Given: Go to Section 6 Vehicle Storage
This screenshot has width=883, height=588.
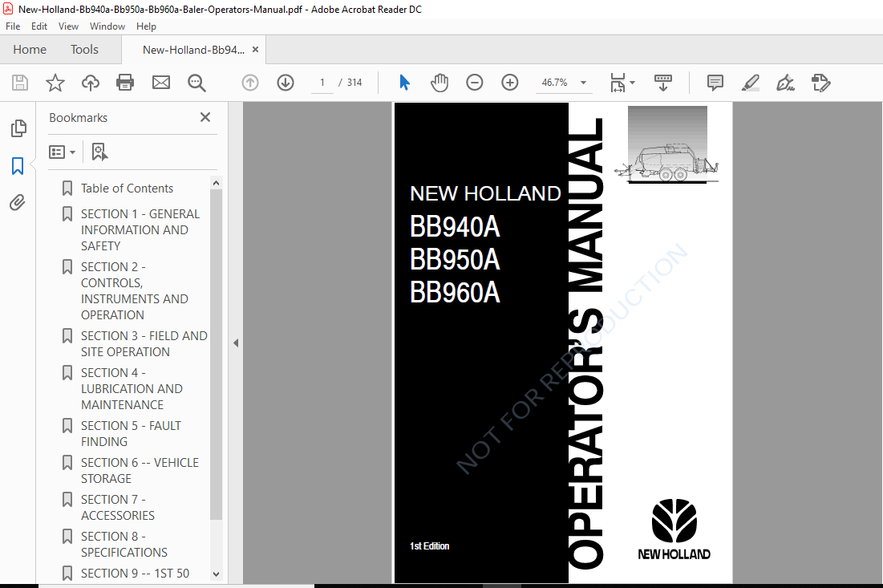Looking at the screenshot, I should click(140, 470).
